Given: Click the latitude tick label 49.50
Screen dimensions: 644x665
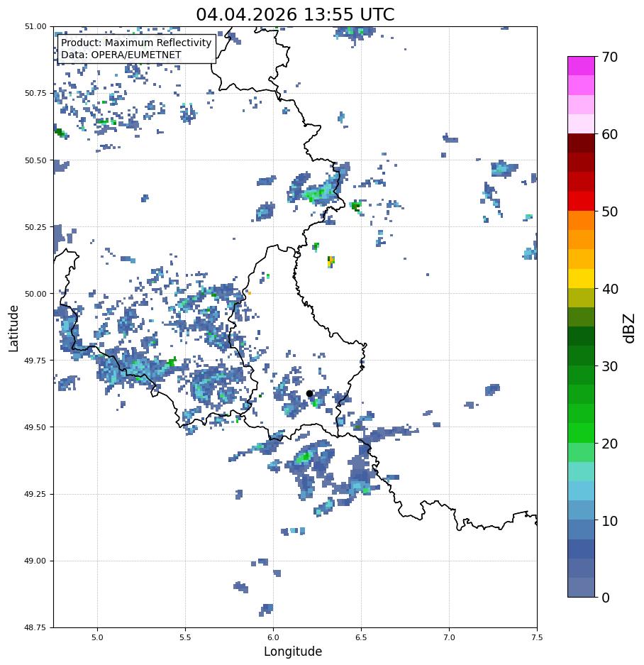Looking at the screenshot, I should [x=35, y=427].
